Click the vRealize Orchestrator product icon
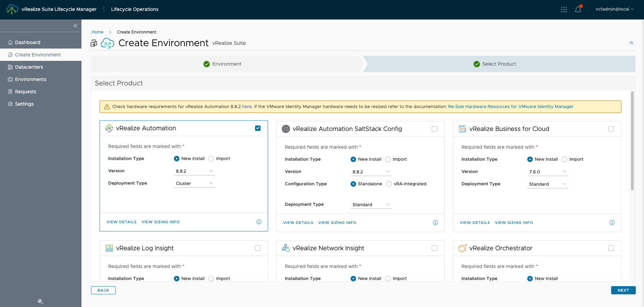Screen dimensions: 644x307 (x=463, y=248)
